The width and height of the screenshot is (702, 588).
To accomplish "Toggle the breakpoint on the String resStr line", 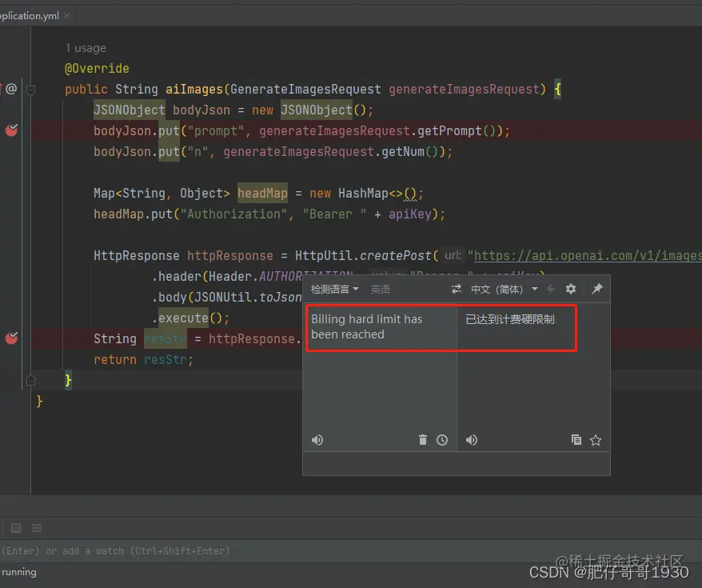I will (x=11, y=338).
